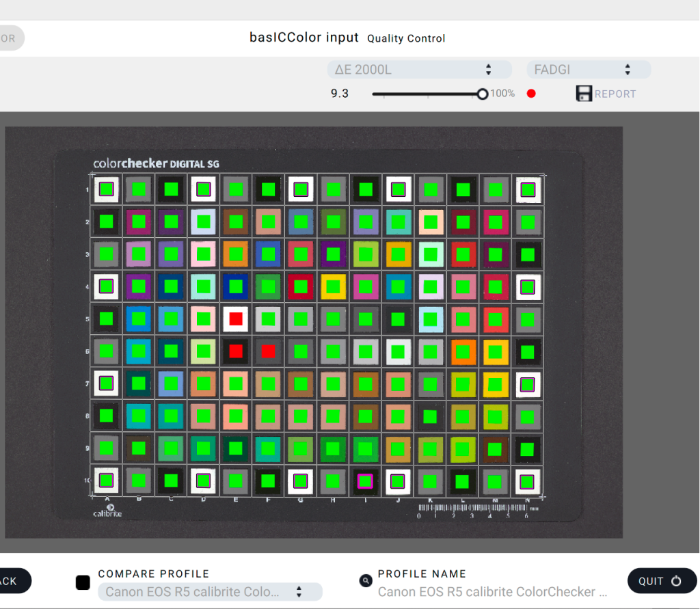Viewport: 700px width, 609px height.
Task: Expand the Compare Profile Canon EOS R5 dropdown
Action: coord(210,591)
